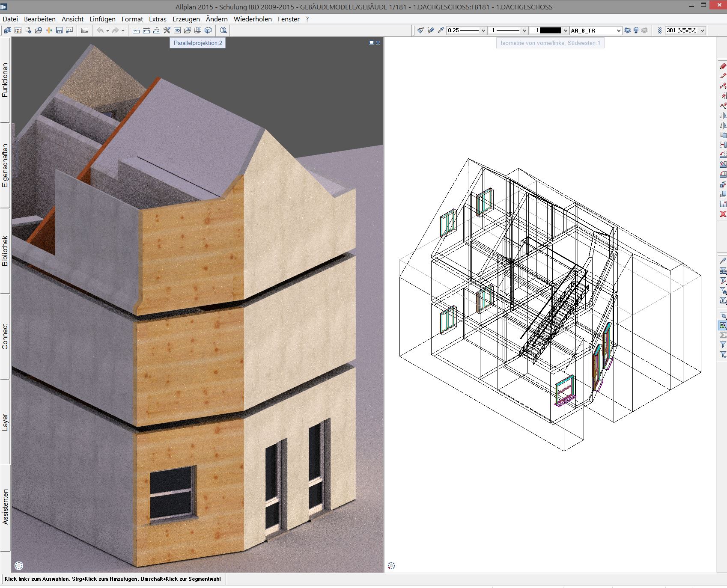Click the 3D cube view icon
The height and width of the screenshot is (588, 727).
(208, 30)
